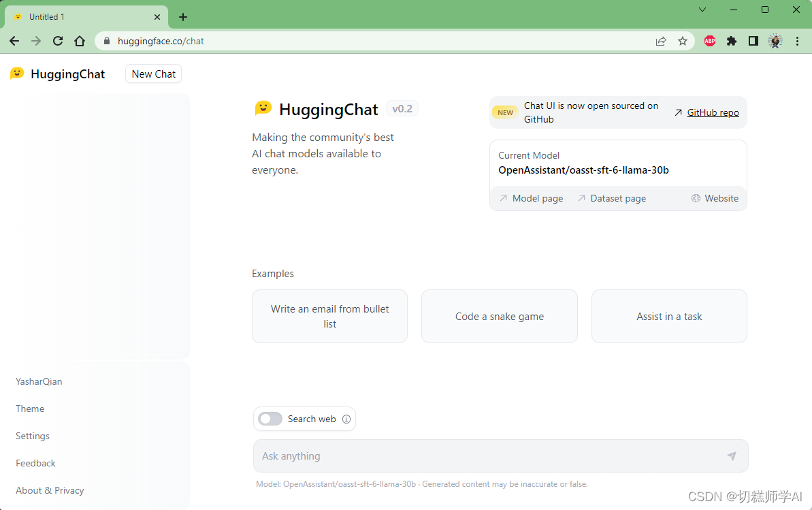Choose the Code a snake game example
This screenshot has width=812, height=510.
click(x=499, y=316)
